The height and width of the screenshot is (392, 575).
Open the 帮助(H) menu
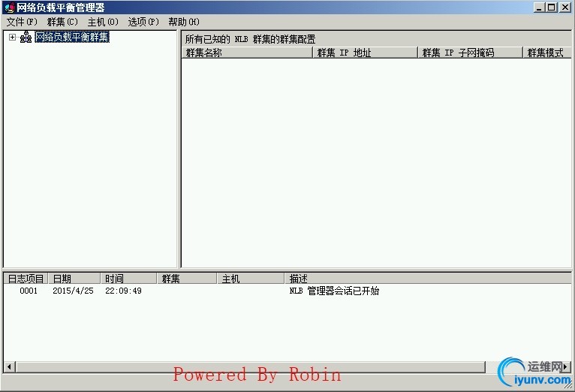pyautogui.click(x=184, y=22)
